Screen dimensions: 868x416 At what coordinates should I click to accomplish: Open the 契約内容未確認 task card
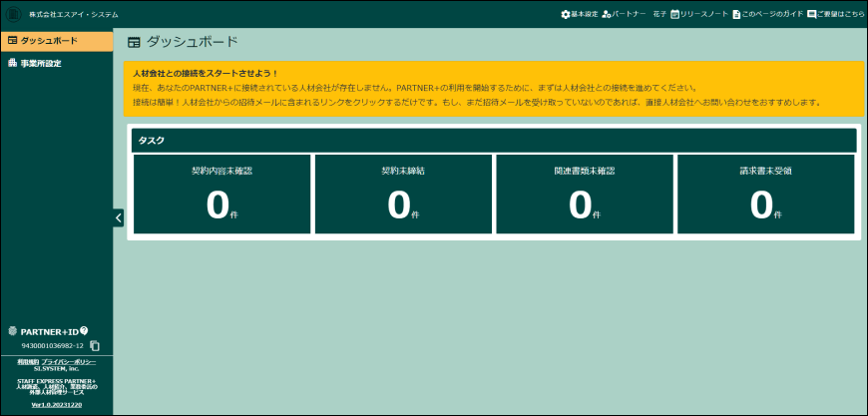point(221,195)
